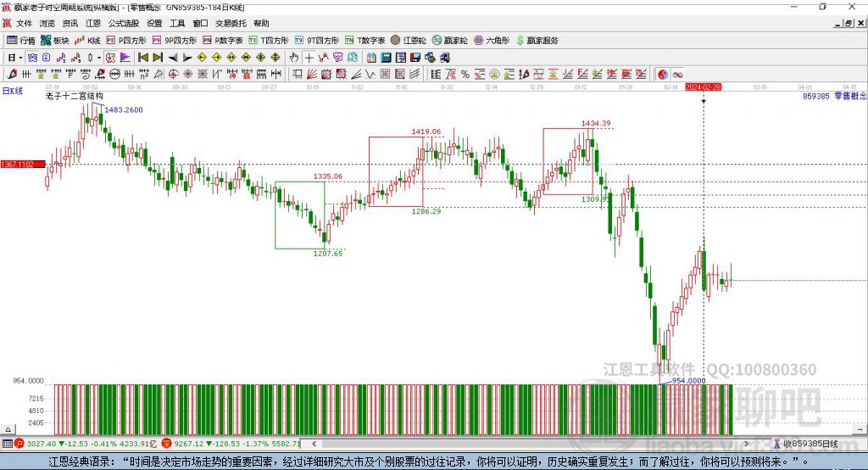The width and height of the screenshot is (868, 470).
Task: Open the 公式选股 menu
Action: point(124,23)
